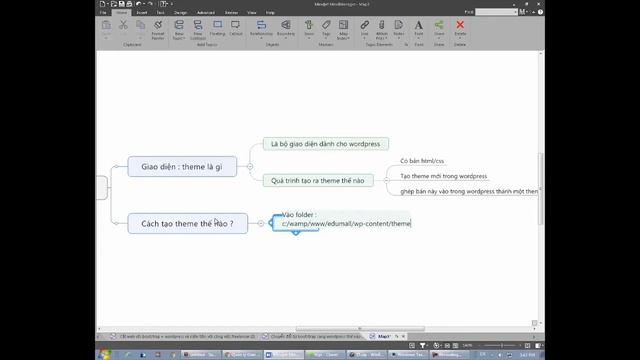The height and width of the screenshot is (360, 640).
Task: Insert a New Subtopic from ribbon
Action: (198, 30)
